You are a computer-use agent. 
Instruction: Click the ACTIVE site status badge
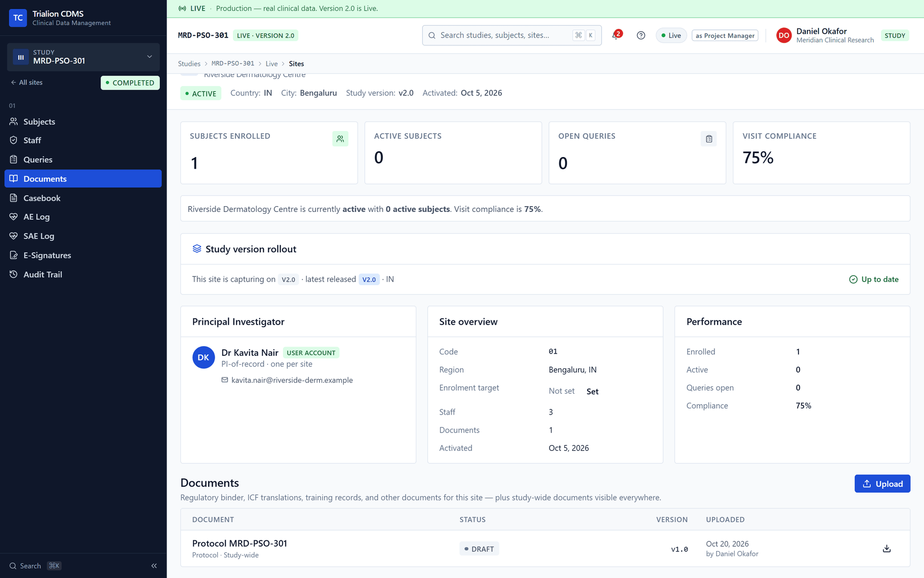click(x=201, y=93)
